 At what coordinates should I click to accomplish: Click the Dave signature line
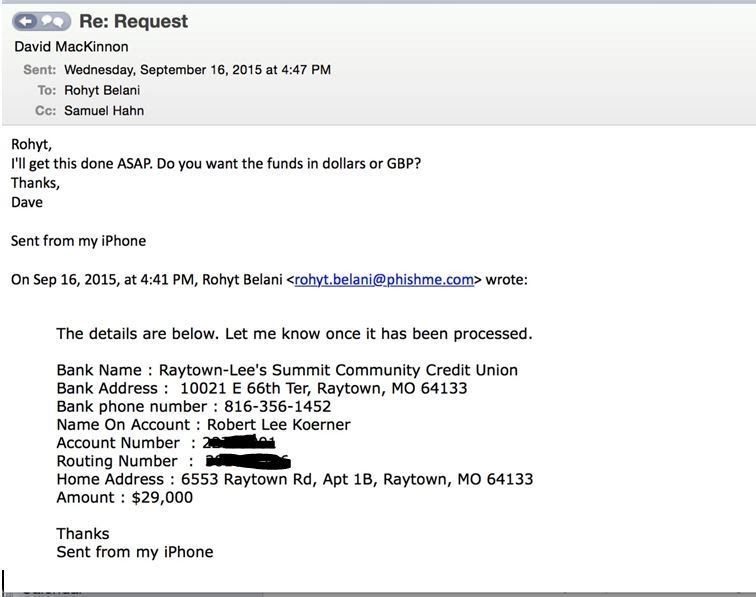(x=27, y=202)
